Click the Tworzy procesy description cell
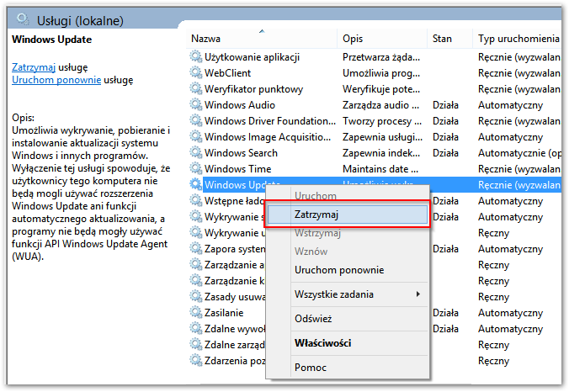Image resolution: width=569 pixels, height=392 pixels. tap(382, 121)
